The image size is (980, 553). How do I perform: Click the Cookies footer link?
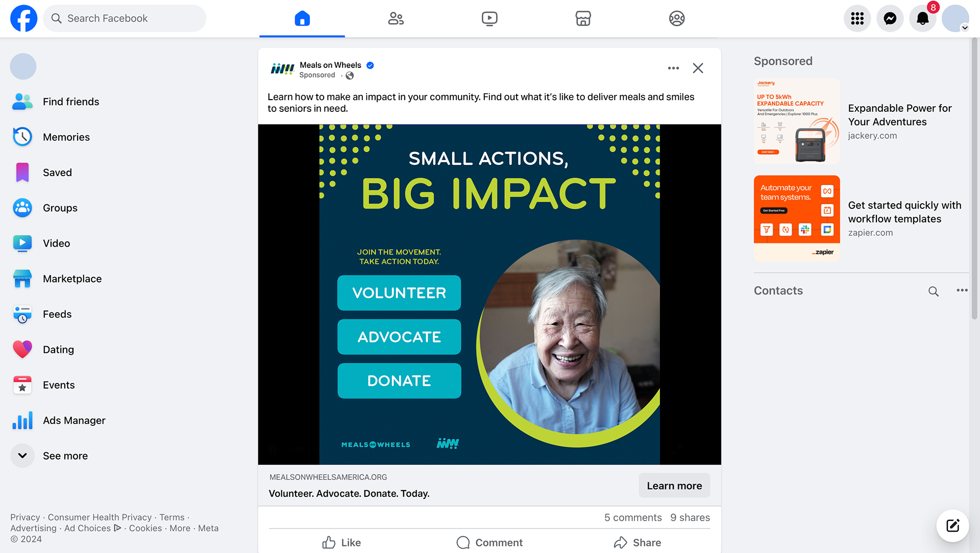point(145,528)
